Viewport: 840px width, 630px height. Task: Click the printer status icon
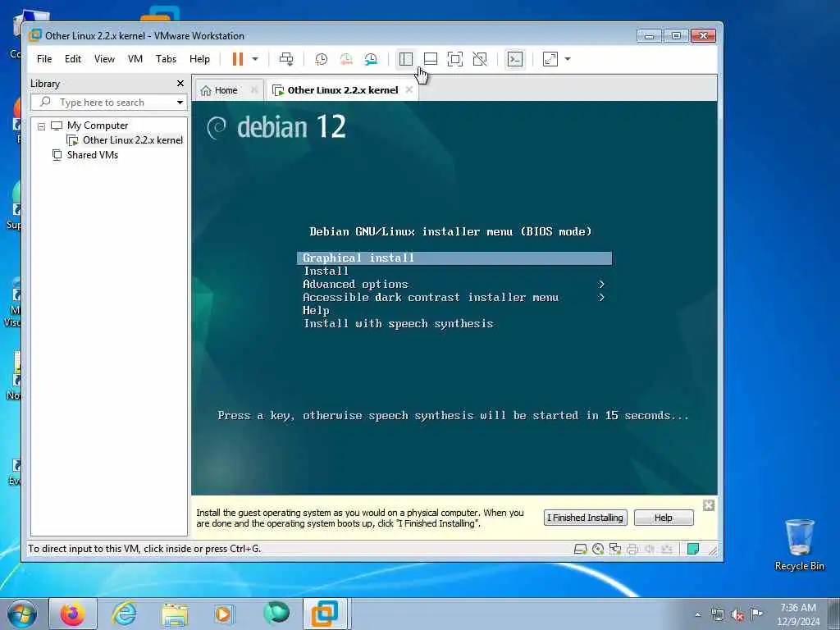click(632, 549)
